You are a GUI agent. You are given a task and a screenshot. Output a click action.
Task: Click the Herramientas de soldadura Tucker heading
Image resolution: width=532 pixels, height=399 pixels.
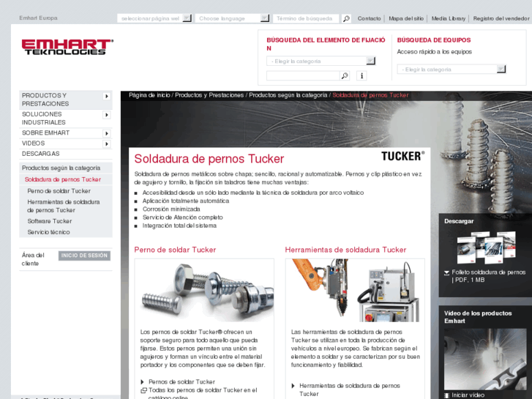(345, 250)
